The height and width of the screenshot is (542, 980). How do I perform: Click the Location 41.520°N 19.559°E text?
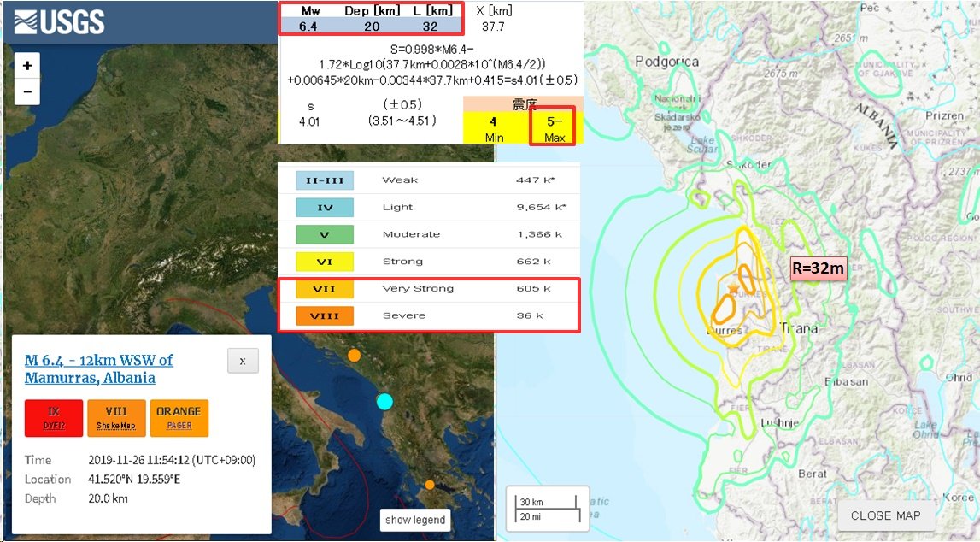(x=134, y=480)
